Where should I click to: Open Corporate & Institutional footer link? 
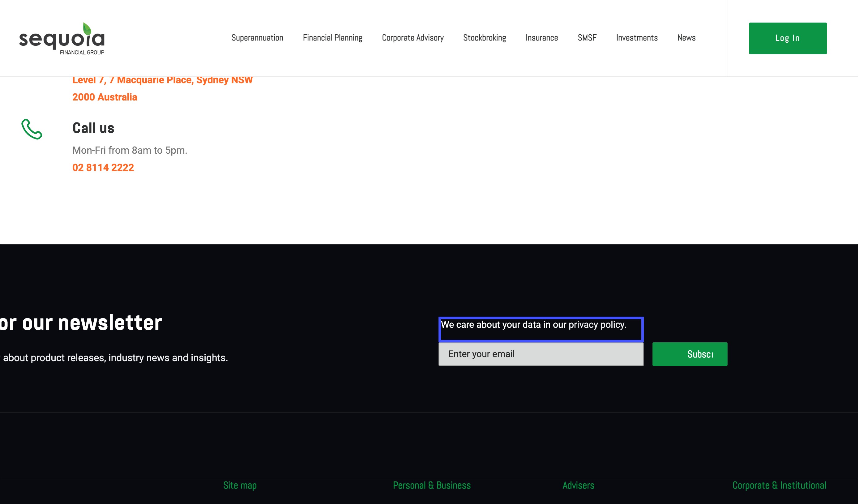(779, 485)
